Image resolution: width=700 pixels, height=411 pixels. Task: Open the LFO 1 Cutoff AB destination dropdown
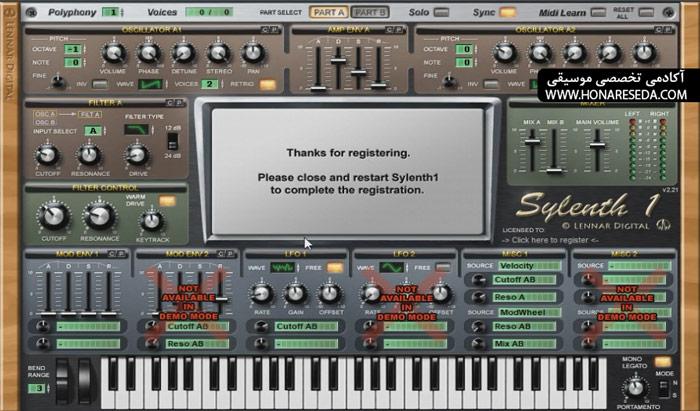click(305, 327)
